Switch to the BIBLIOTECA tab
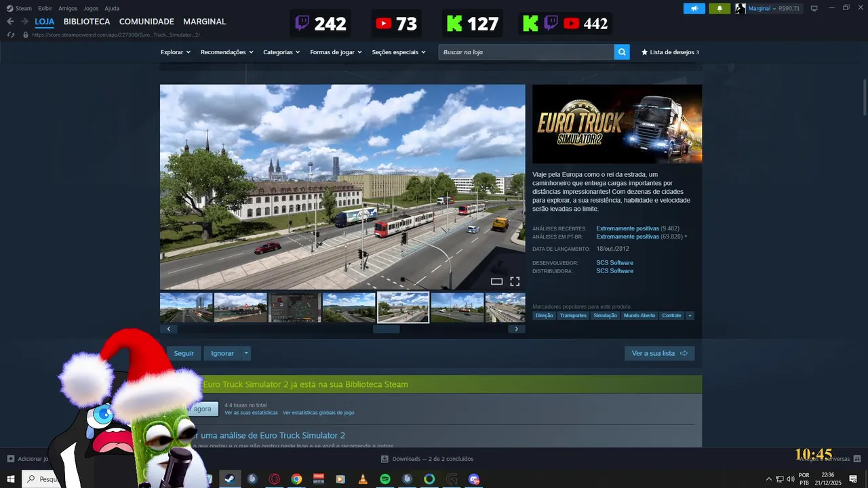The width and height of the screenshot is (868, 488). tap(87, 22)
